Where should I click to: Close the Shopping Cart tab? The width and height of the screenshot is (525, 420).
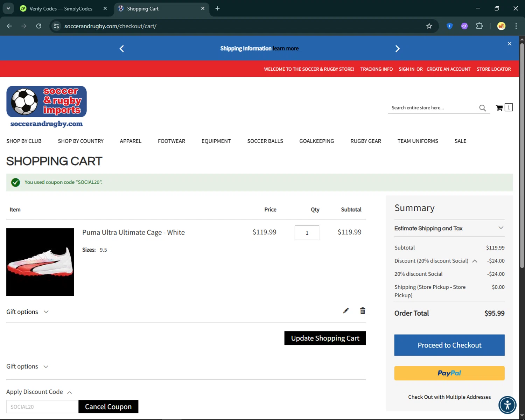point(203,8)
